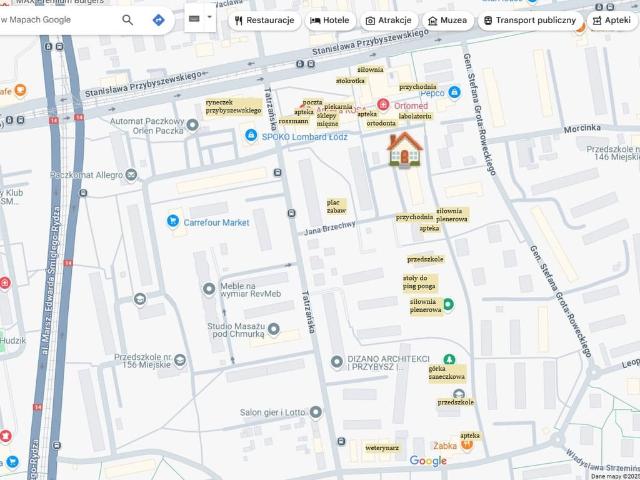Click bus stop icon above Jana Brzechwy on Tatrzańska

(278, 173)
